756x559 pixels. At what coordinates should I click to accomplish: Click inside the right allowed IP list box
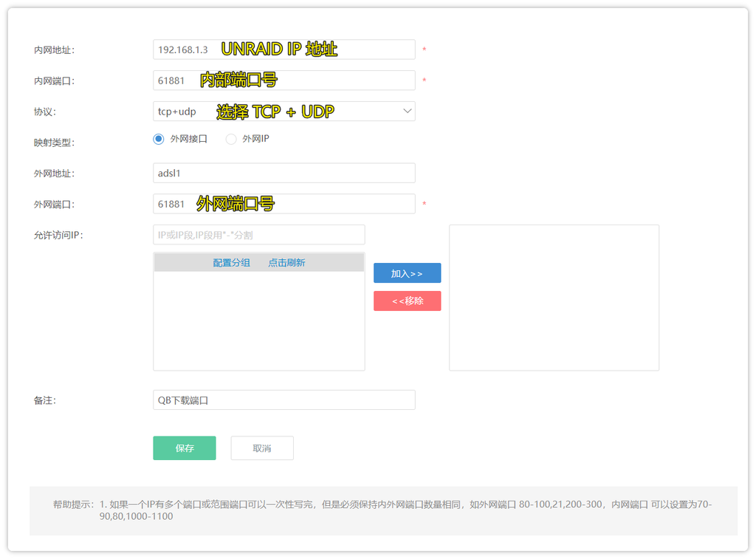point(554,298)
